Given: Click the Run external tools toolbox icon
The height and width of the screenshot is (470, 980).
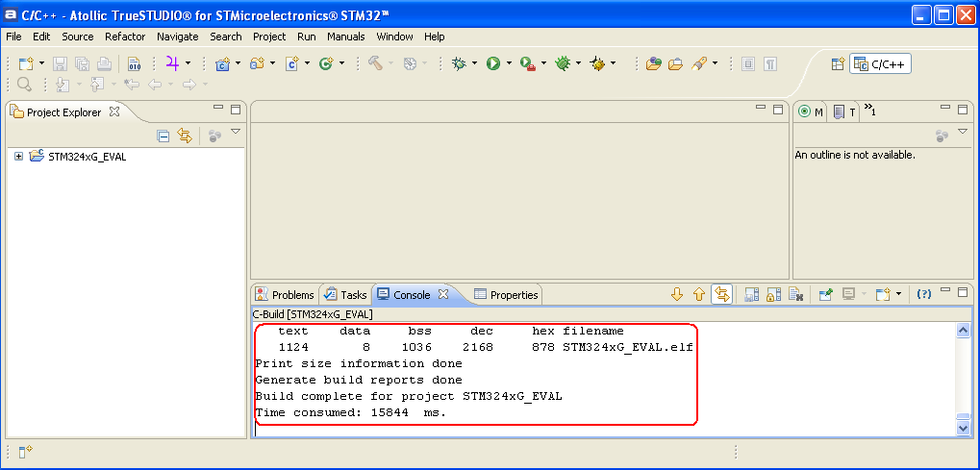Looking at the screenshot, I should pos(528,63).
